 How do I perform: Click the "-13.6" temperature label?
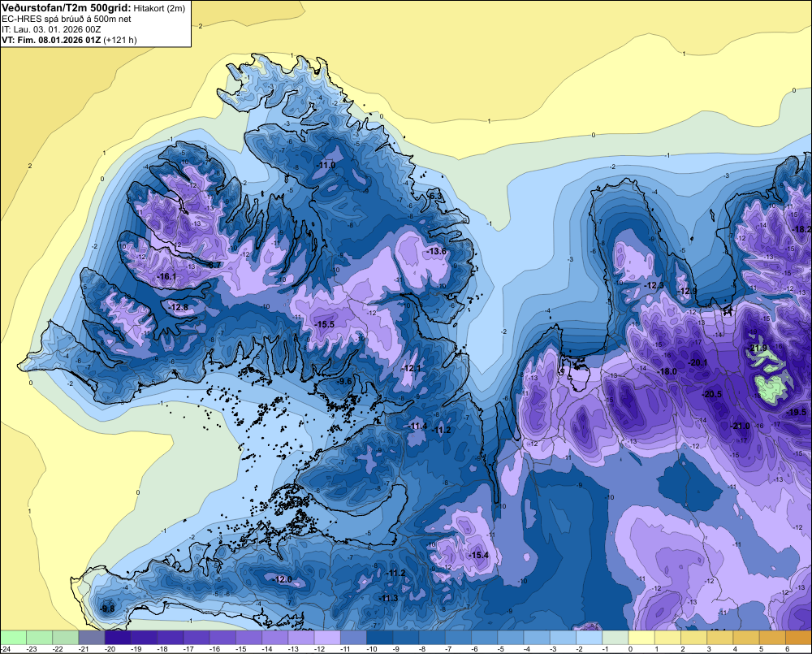point(437,251)
